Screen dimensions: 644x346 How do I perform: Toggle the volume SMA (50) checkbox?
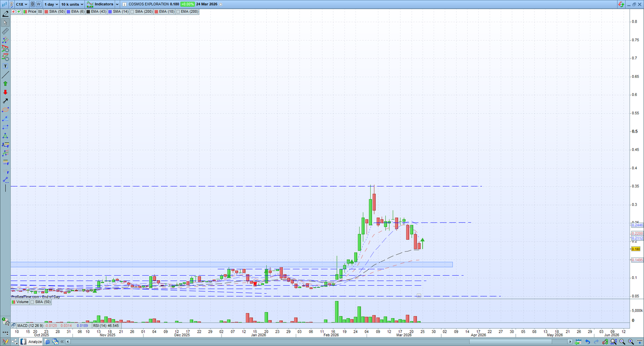pos(32,302)
